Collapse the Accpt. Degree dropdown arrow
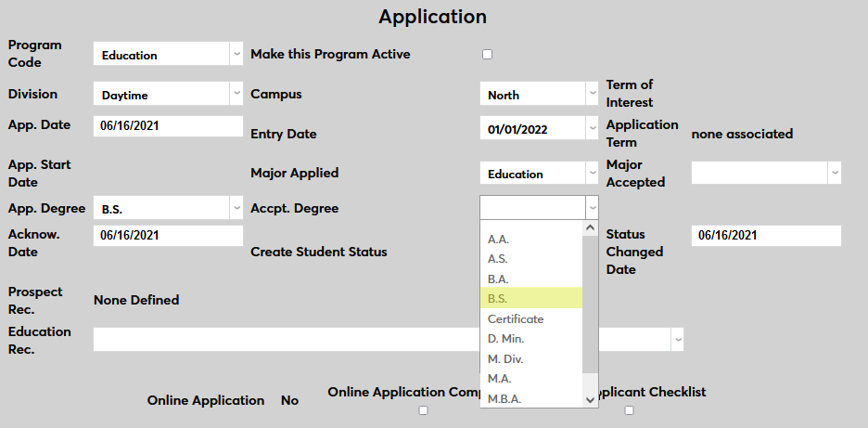Image resolution: width=868 pixels, height=428 pixels. pyautogui.click(x=593, y=208)
